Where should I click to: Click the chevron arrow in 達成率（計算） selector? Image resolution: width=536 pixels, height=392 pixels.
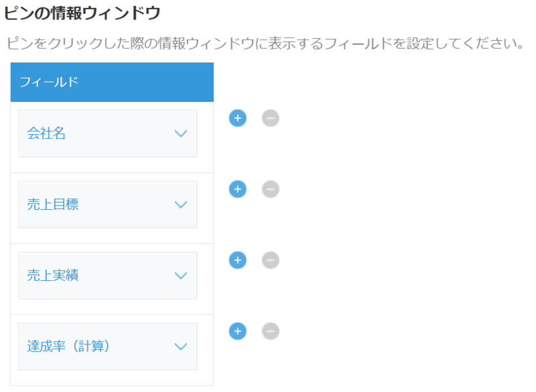[180, 347]
